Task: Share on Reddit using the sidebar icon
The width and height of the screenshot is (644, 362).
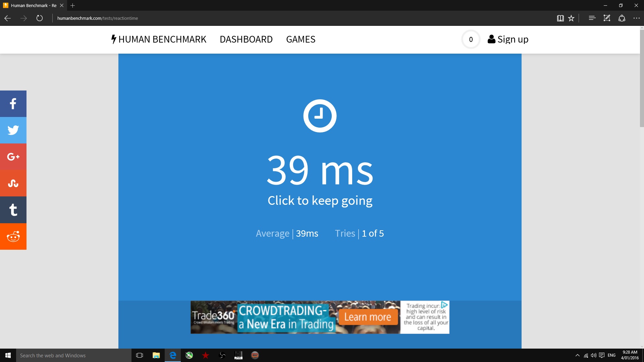Action: [x=13, y=236]
